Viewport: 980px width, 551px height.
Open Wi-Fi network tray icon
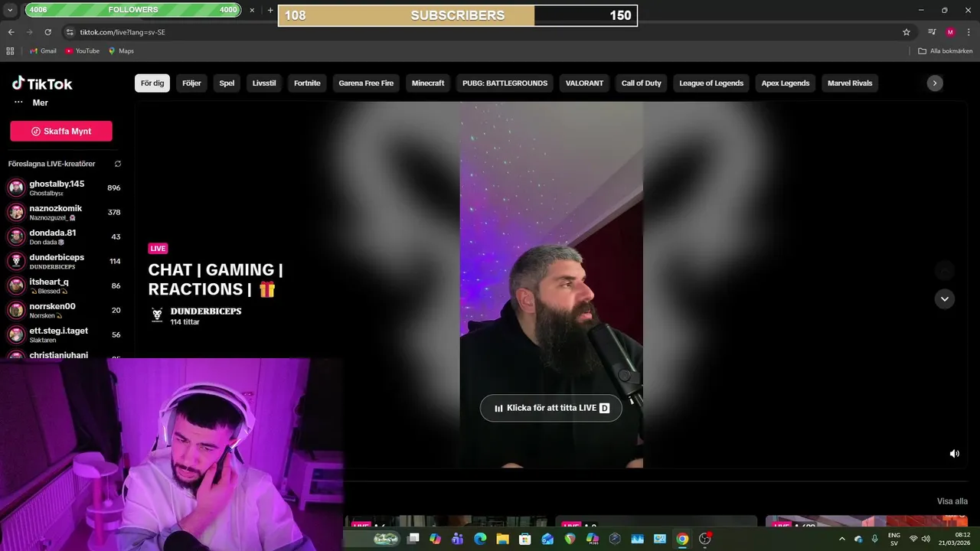point(913,539)
